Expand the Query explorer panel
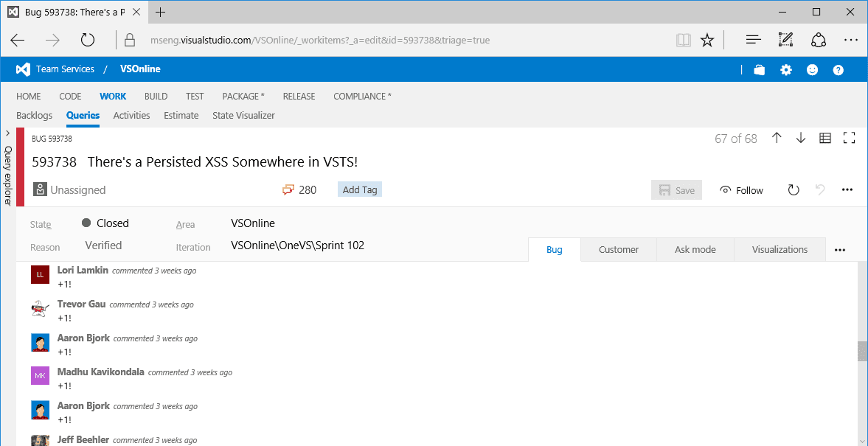This screenshot has width=868, height=446. click(8, 133)
